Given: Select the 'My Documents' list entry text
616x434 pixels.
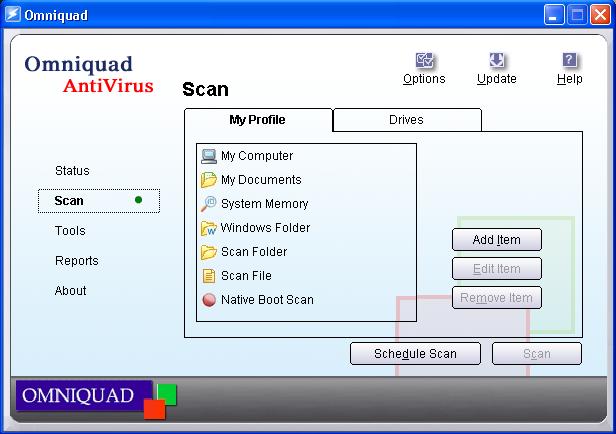Looking at the screenshot, I should coord(261,180).
